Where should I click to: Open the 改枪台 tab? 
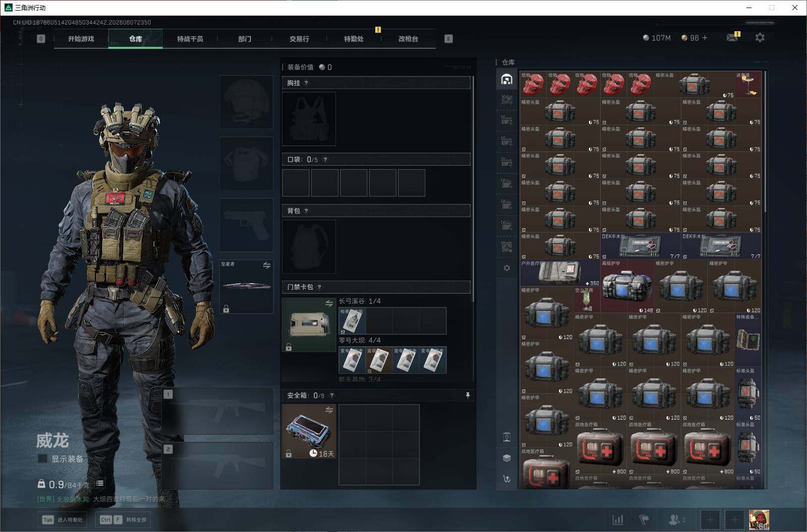tap(408, 39)
